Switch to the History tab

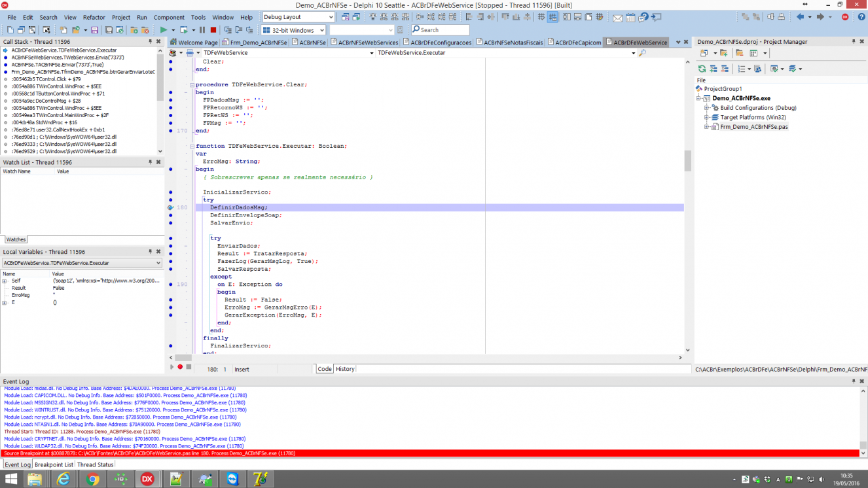345,369
